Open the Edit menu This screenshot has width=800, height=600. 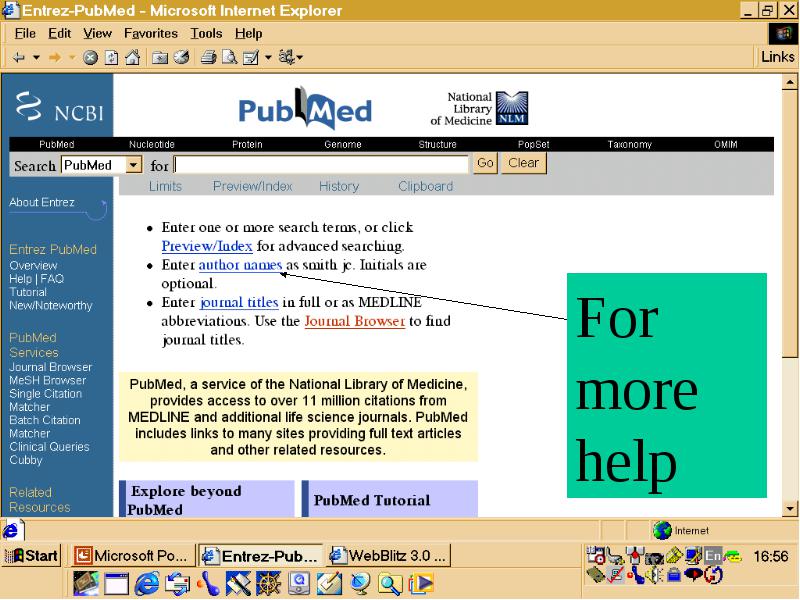[x=60, y=34]
